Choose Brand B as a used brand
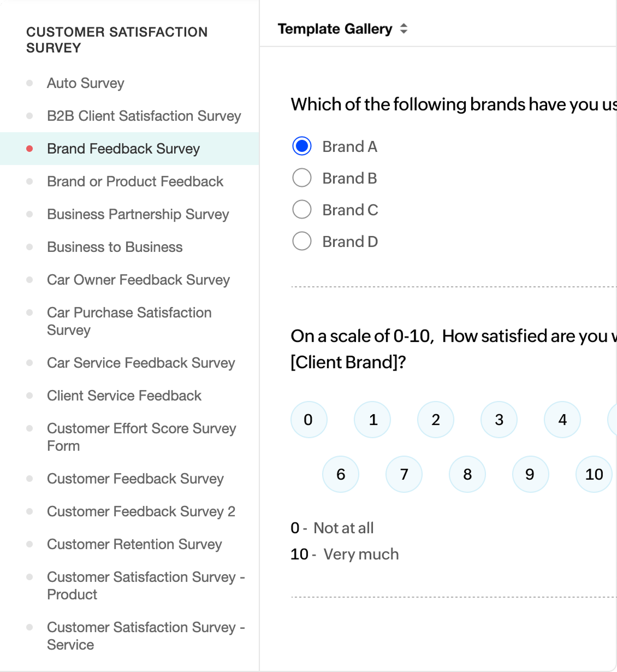This screenshot has width=617, height=672. coord(301,178)
